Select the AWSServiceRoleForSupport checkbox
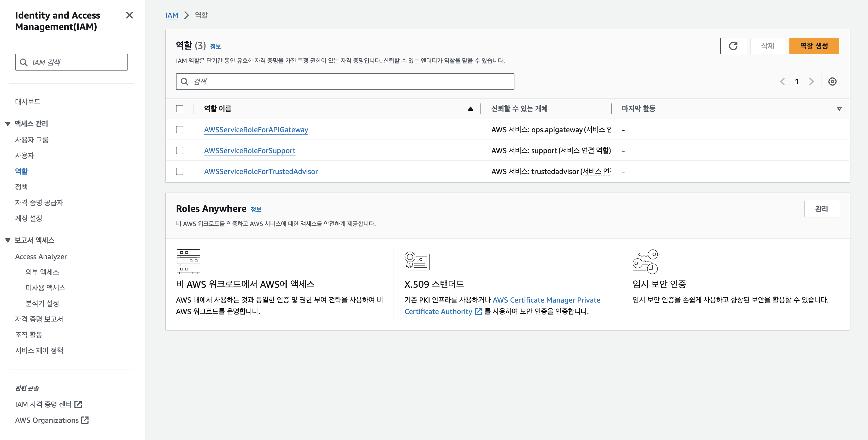This screenshot has height=440, width=868. [180, 150]
